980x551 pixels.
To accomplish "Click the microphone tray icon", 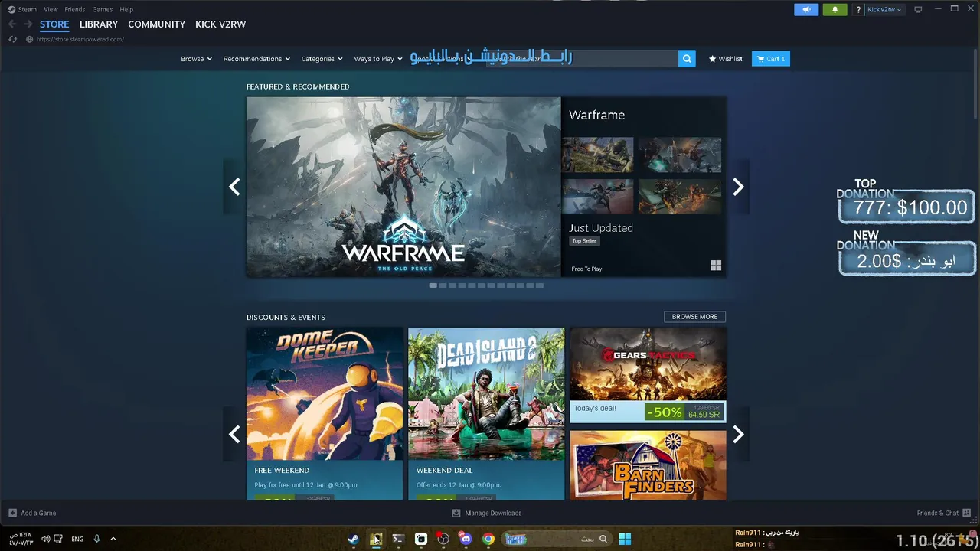I will coord(96,539).
